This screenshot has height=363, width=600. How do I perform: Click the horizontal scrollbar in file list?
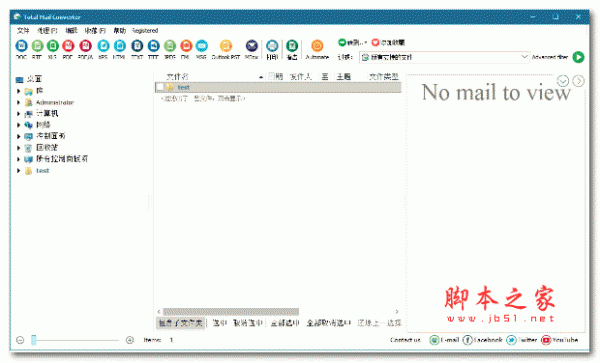click(231, 311)
